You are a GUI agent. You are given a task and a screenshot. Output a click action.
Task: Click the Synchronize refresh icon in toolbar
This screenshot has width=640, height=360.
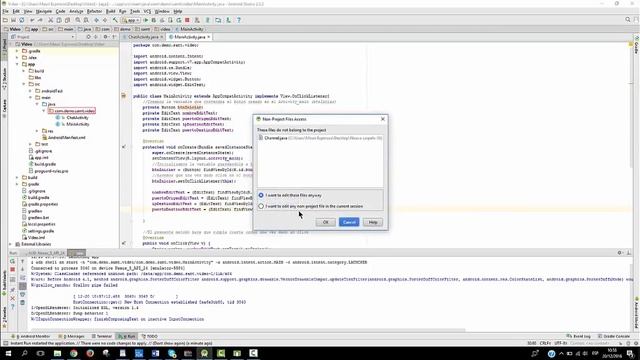22,20
